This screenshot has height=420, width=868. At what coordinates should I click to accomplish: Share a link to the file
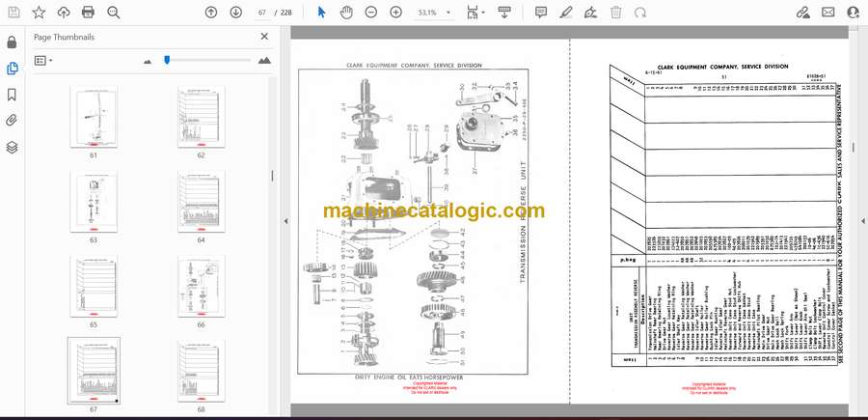coord(802,13)
